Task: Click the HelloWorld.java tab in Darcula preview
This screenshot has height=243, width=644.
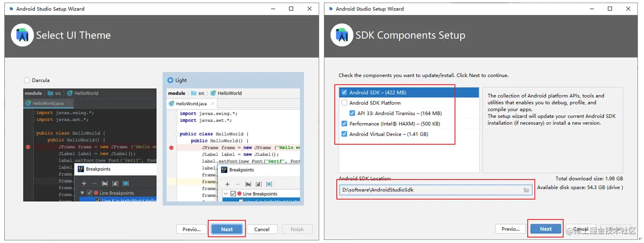Action: (x=48, y=103)
